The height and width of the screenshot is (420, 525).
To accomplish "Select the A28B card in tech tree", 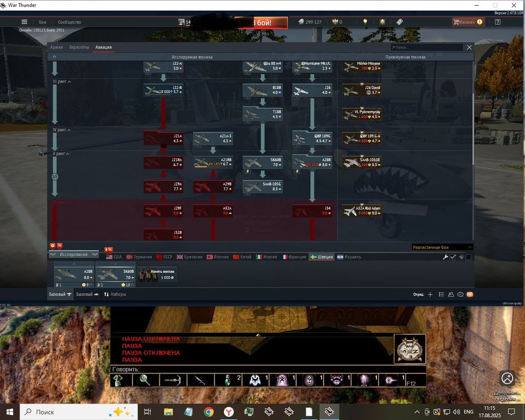I will pyautogui.click(x=312, y=162).
